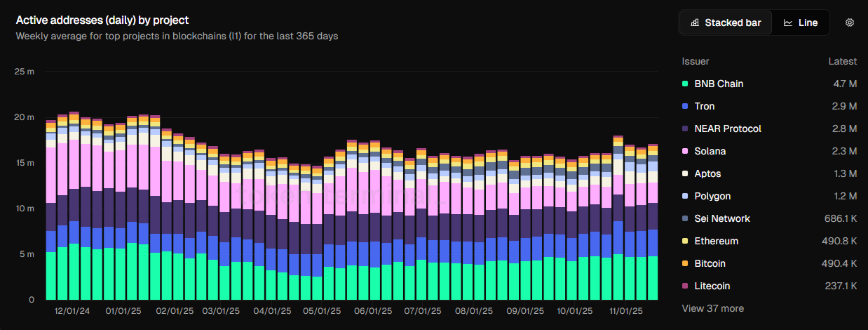Expand legend with View 37 more
This screenshot has width=868, height=330.
coord(713,308)
